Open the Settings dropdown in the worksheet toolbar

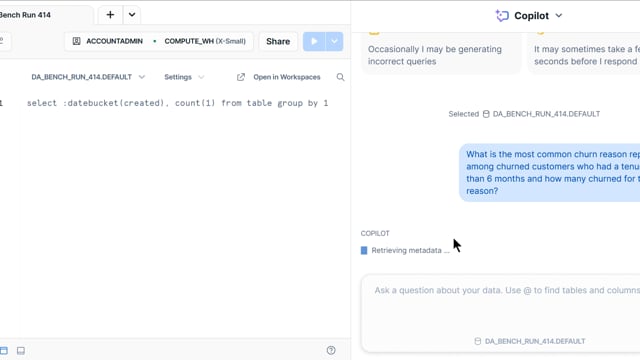pos(184,77)
